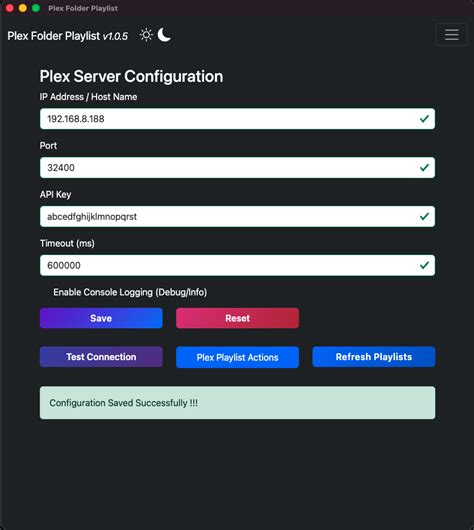Open Plex Playlist Actions
The width and height of the screenshot is (474, 530).
pyautogui.click(x=237, y=357)
